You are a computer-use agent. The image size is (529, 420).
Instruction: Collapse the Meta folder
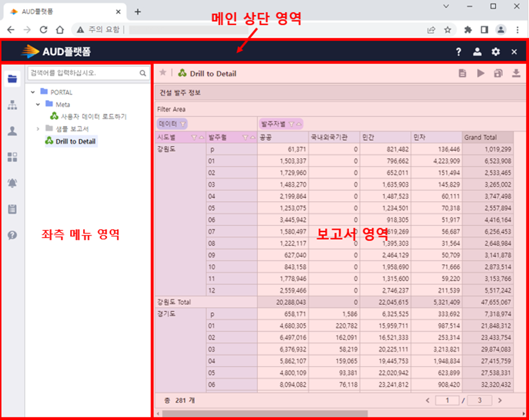[38, 104]
